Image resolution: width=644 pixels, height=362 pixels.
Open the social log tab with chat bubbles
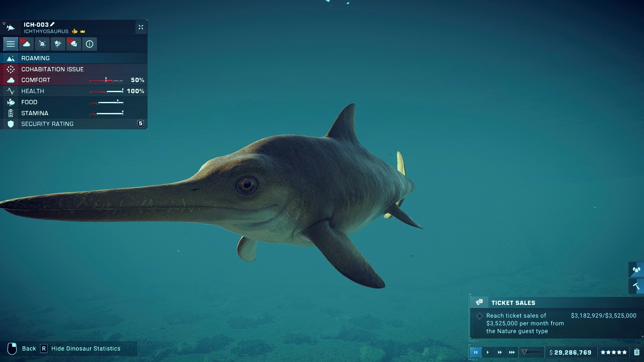pyautogui.click(x=74, y=44)
